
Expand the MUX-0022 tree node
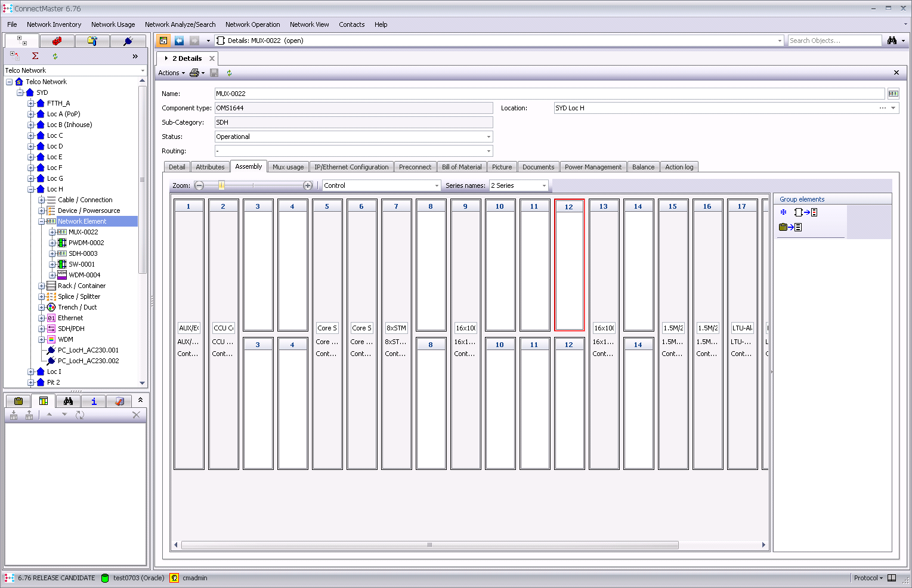(x=52, y=232)
